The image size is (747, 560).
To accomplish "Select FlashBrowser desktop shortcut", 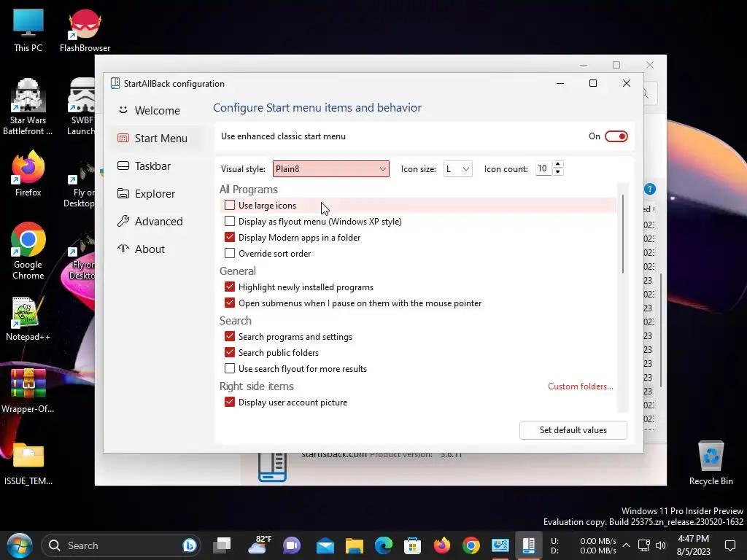I will [85, 31].
